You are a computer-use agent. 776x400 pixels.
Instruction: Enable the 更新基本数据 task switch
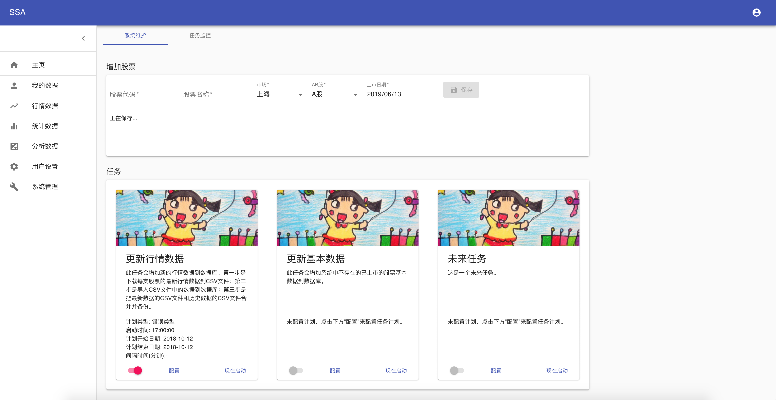(294, 370)
